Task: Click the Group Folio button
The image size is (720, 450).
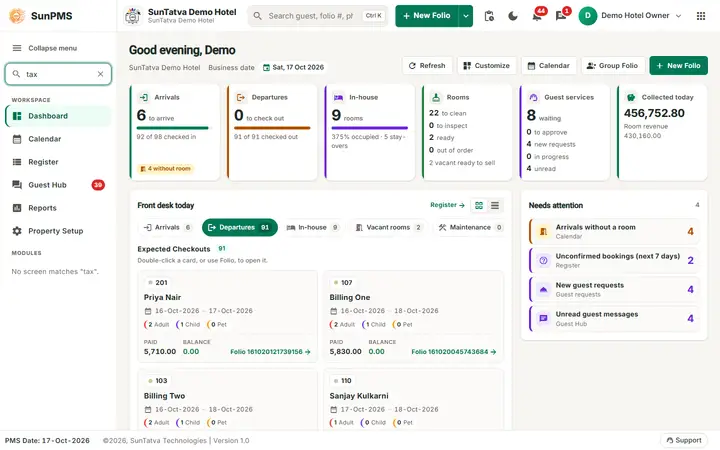Action: (x=613, y=66)
